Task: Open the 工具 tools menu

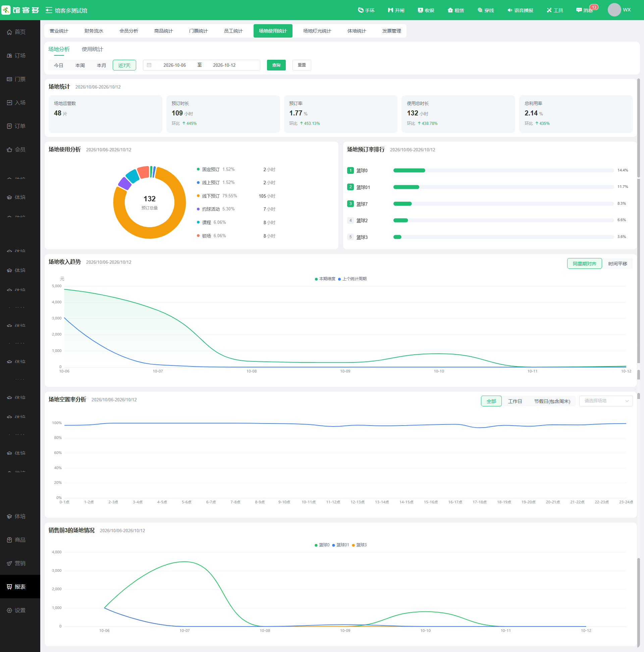Action: [x=554, y=10]
